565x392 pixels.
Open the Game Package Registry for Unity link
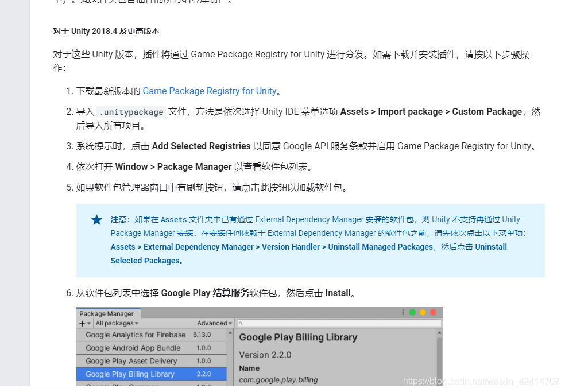[x=210, y=91]
